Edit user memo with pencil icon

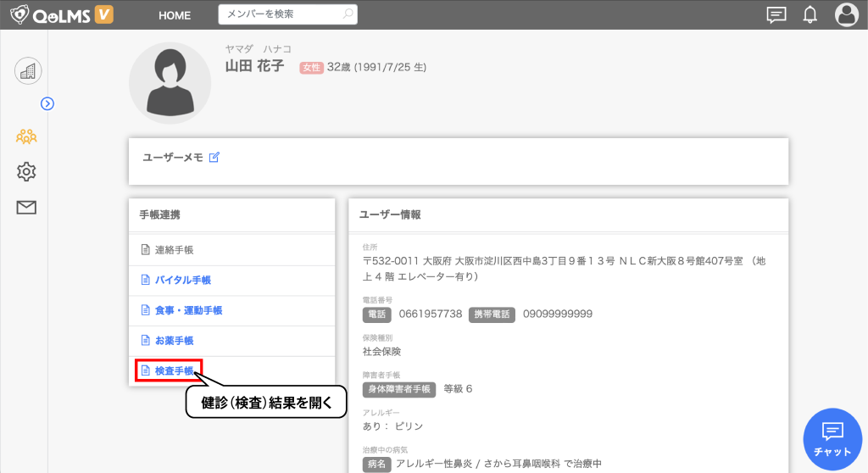[x=214, y=157]
